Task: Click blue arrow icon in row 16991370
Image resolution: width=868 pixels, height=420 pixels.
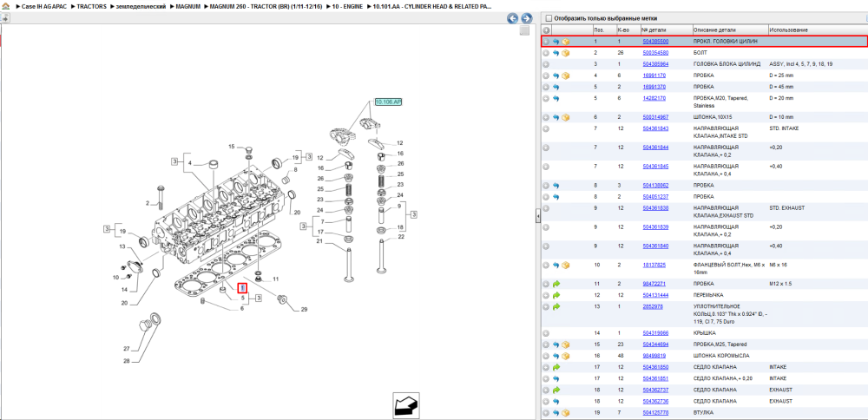Action: pyautogui.click(x=556, y=87)
